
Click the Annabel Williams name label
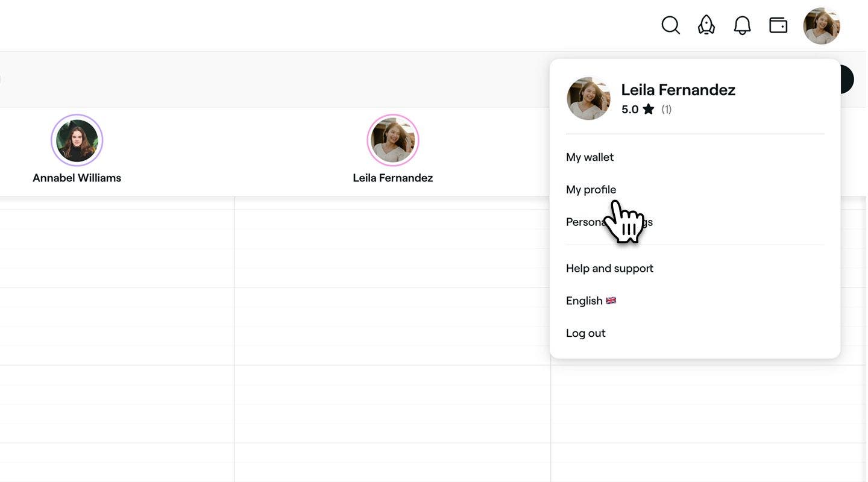[77, 178]
